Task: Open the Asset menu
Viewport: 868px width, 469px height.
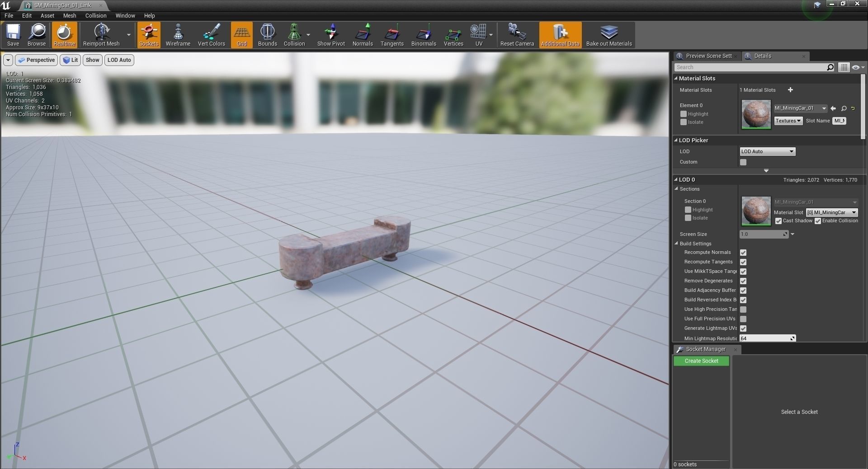Action: tap(47, 15)
